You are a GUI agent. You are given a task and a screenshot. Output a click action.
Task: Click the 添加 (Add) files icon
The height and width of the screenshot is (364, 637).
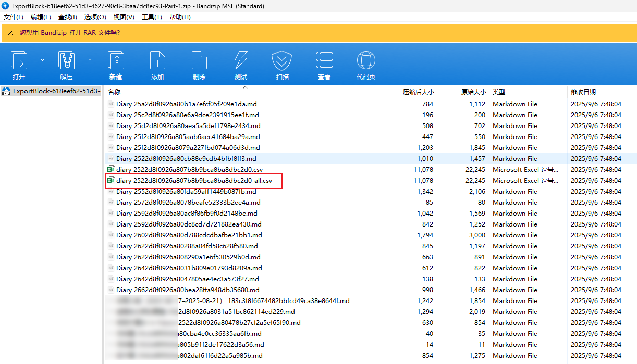click(x=157, y=61)
